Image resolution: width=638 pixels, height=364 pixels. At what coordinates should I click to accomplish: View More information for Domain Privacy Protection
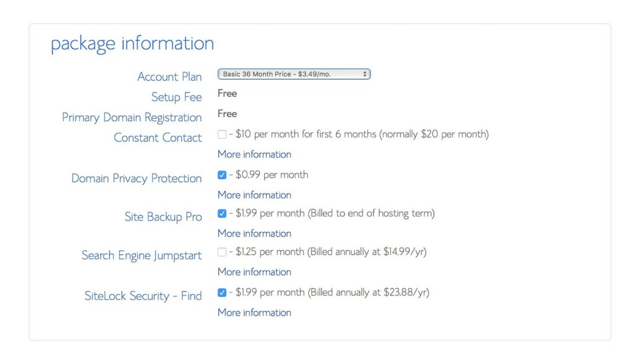[x=254, y=195]
